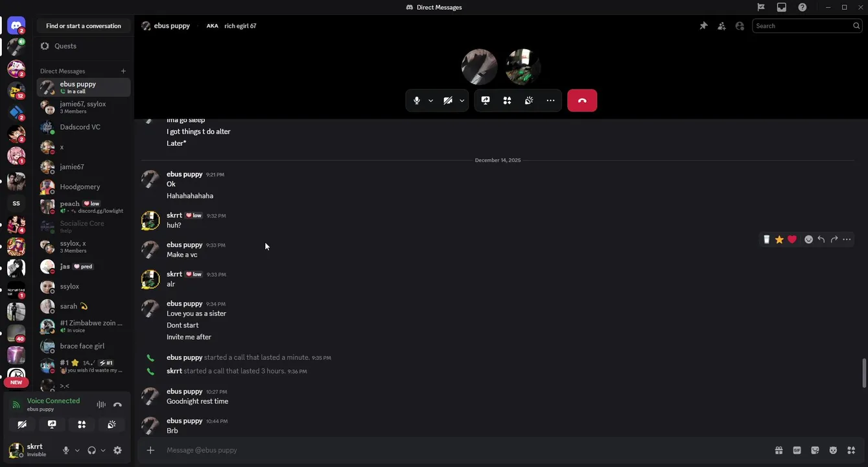
Task: Open Hoodgomery direct message
Action: pyautogui.click(x=83, y=187)
